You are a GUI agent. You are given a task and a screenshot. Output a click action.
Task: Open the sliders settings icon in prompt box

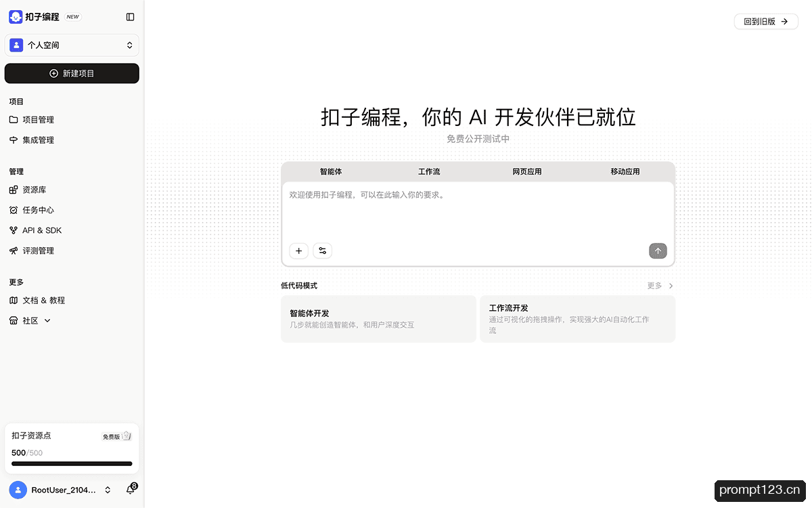323,251
